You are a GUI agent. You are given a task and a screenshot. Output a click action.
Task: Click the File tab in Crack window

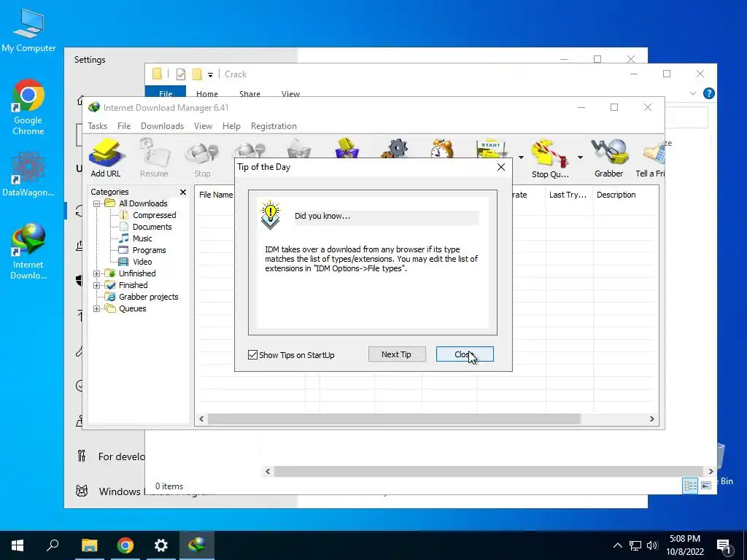(x=166, y=93)
